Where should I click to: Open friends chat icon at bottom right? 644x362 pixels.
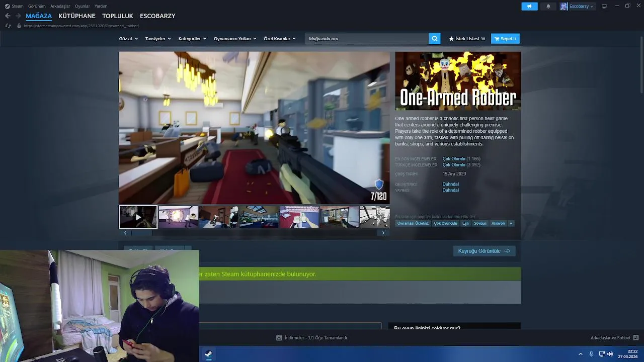636,338
